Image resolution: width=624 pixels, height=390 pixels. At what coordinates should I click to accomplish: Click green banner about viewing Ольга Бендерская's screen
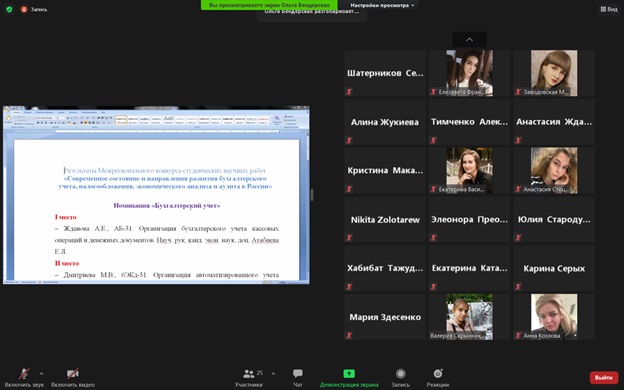click(269, 5)
